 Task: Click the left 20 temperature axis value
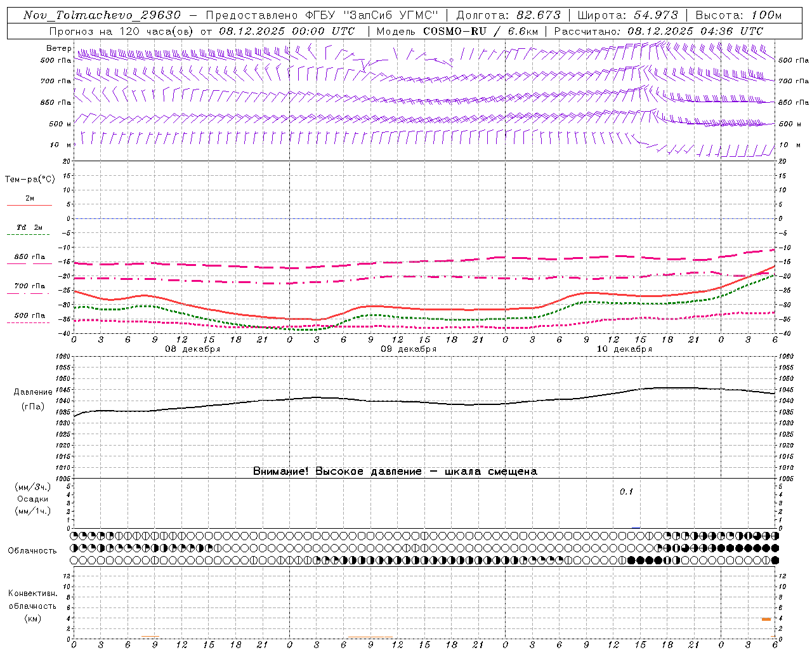click(x=68, y=161)
